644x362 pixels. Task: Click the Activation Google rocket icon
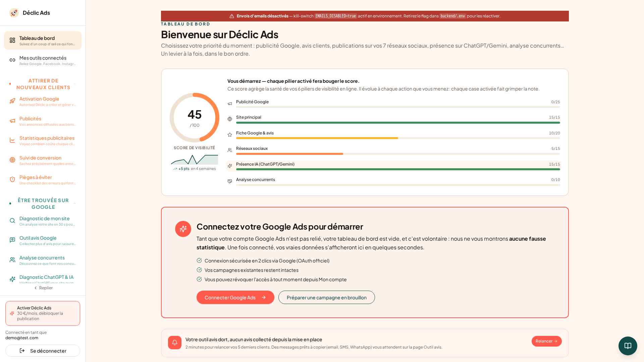pyautogui.click(x=12, y=101)
